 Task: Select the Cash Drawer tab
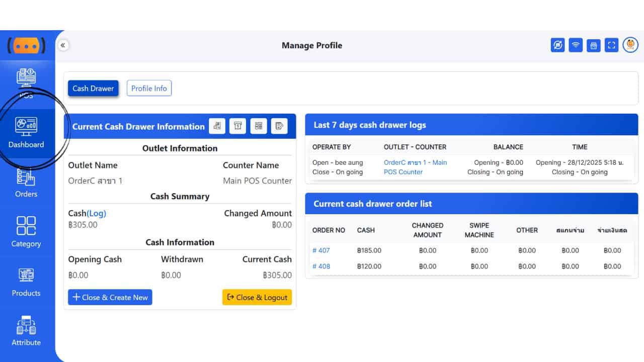tap(93, 88)
